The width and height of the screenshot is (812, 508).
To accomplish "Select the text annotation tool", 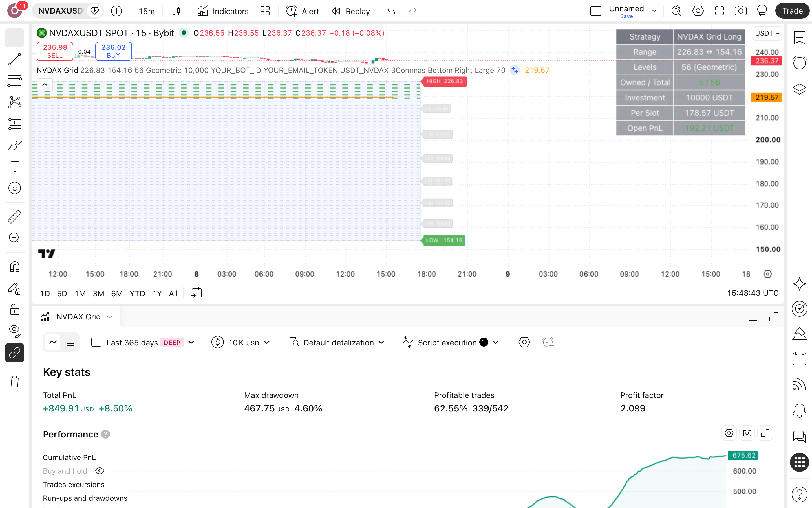I will point(14,167).
